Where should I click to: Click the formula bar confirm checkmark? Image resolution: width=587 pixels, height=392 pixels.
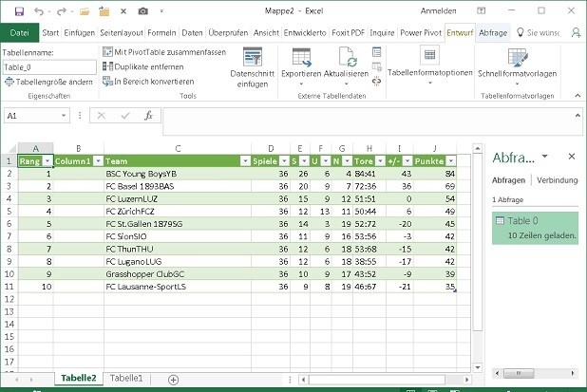[125, 116]
